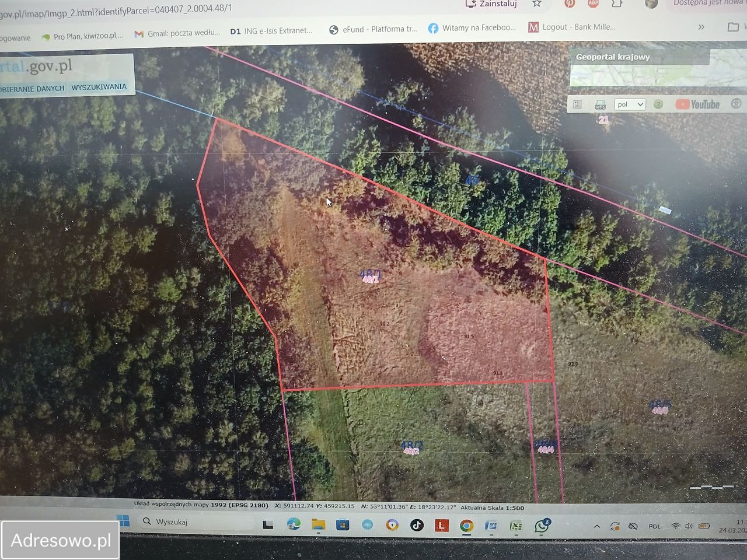Click parcel label 48/5 on map

pyautogui.click(x=660, y=407)
